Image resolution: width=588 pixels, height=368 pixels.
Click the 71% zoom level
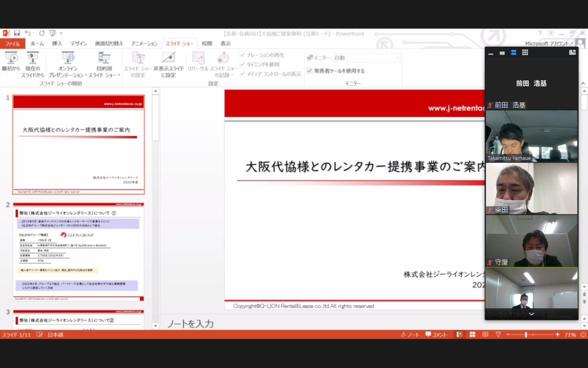(x=570, y=335)
